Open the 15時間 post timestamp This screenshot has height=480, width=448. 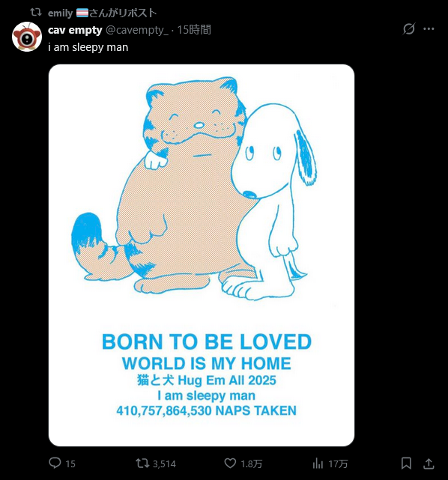(x=194, y=30)
